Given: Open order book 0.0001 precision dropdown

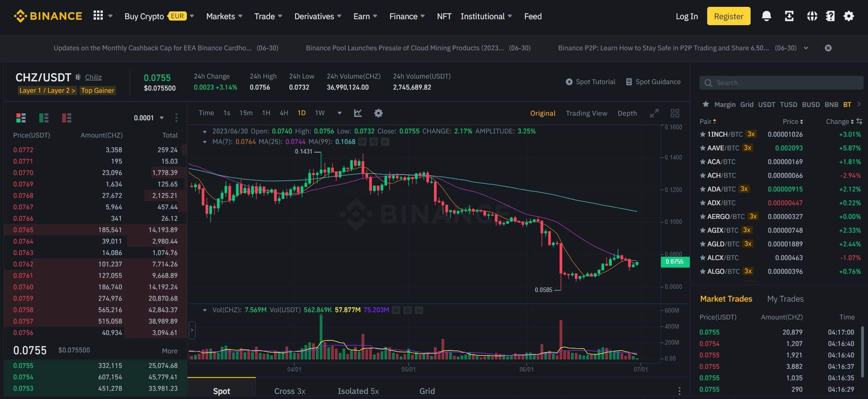Looking at the screenshot, I should pyautogui.click(x=149, y=118).
